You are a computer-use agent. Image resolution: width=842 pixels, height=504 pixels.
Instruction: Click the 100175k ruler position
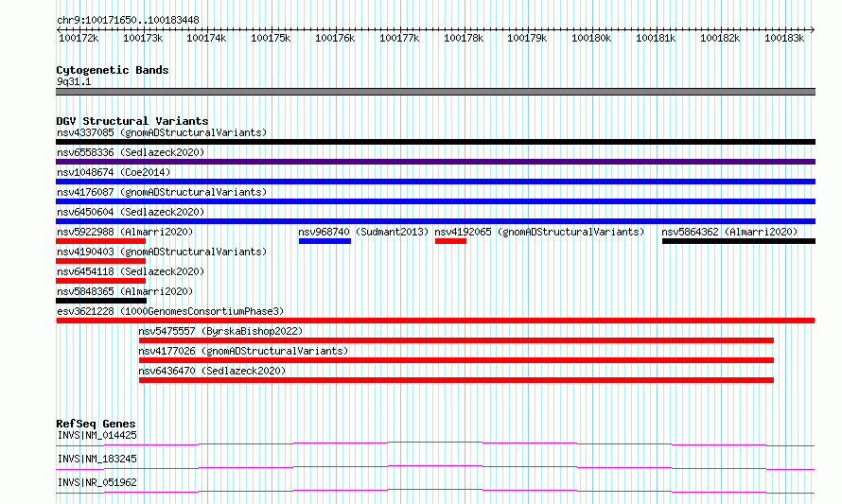(271, 38)
